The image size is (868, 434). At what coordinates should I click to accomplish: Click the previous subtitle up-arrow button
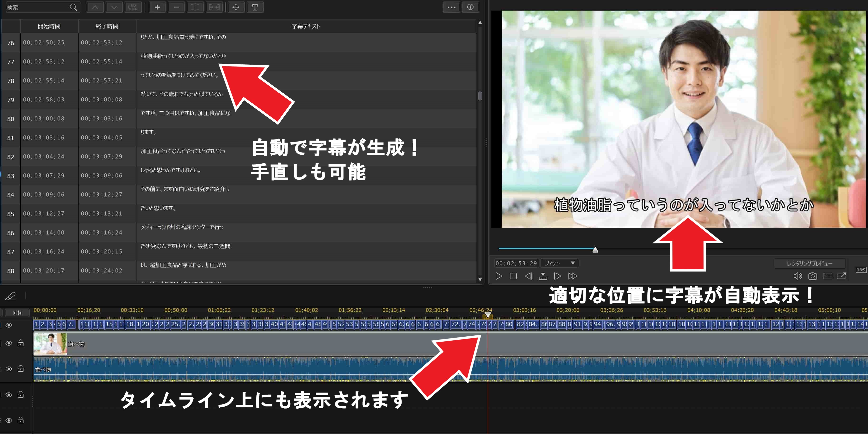[x=95, y=7]
